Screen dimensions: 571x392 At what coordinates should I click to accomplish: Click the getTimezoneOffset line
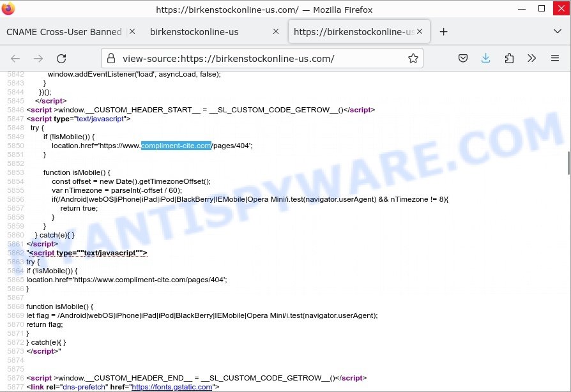pyautogui.click(x=131, y=181)
